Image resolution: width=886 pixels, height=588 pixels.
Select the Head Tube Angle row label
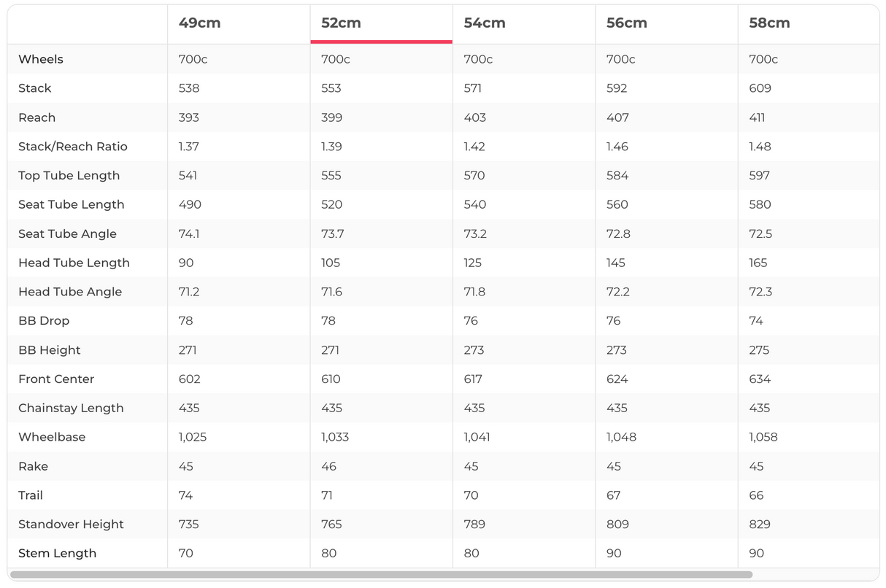(70, 292)
